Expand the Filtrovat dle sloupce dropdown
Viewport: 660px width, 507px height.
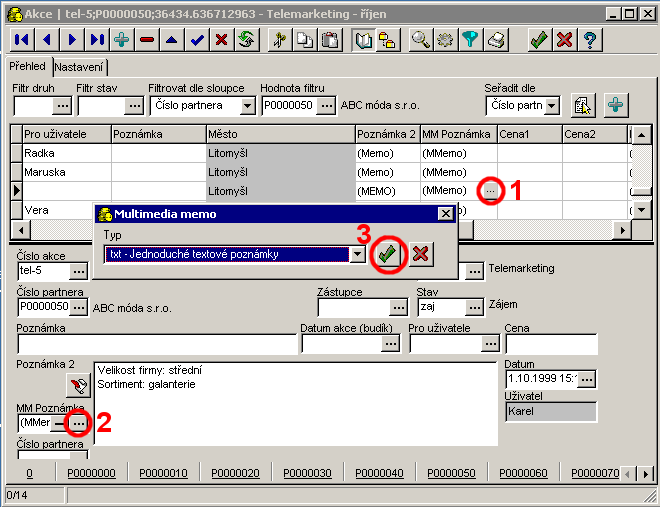(x=247, y=105)
